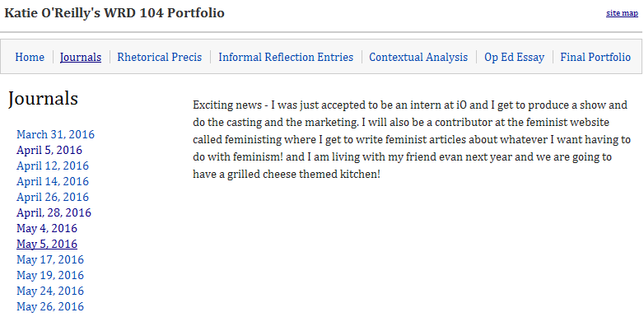Select the May 26, 2016 entry
Screen dimensions: 644x331
click(x=50, y=306)
